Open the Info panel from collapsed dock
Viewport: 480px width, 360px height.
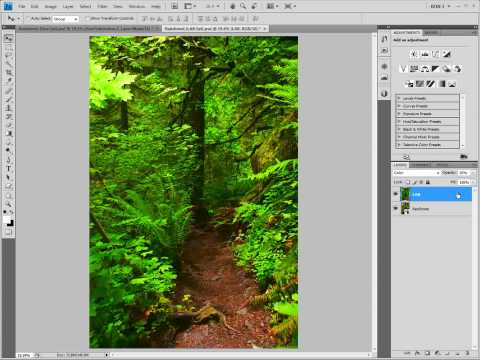[x=384, y=94]
